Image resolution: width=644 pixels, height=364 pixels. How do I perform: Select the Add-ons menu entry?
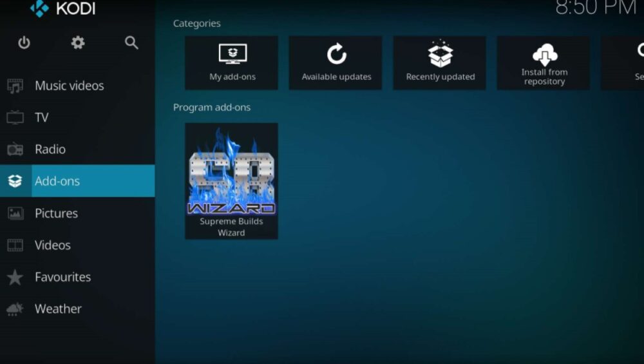click(77, 181)
